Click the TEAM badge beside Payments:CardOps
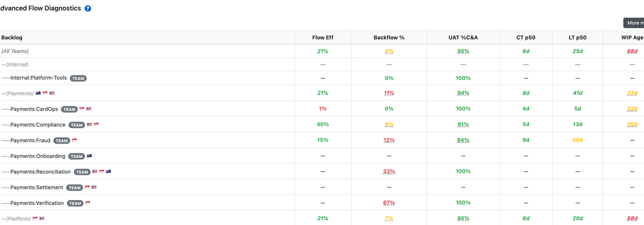 click(69, 109)
